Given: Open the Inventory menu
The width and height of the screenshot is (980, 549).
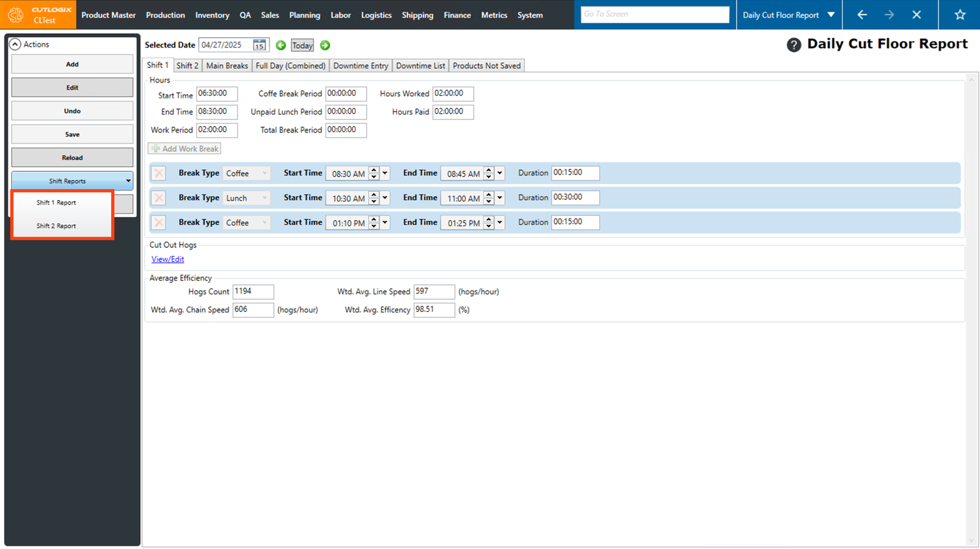Looking at the screenshot, I should click(212, 15).
